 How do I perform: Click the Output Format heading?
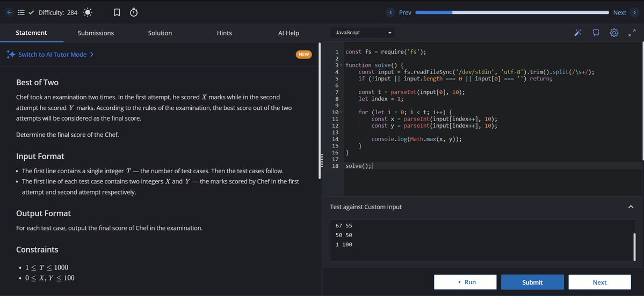pos(44,213)
